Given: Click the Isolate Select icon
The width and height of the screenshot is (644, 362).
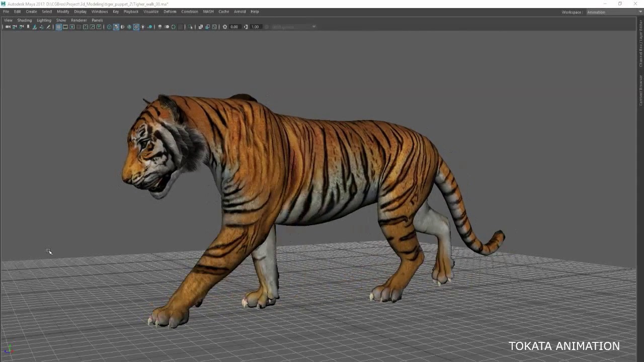Looking at the screenshot, I should coord(190,27).
